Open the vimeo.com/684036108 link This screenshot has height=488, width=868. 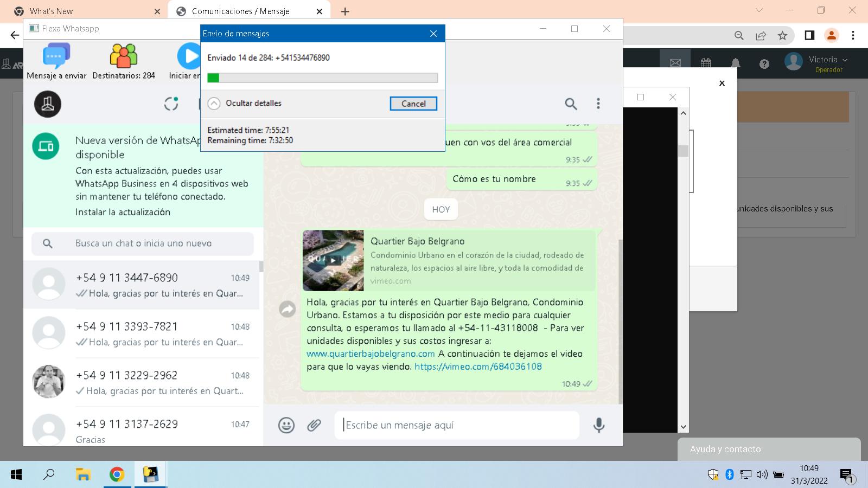[x=478, y=367]
